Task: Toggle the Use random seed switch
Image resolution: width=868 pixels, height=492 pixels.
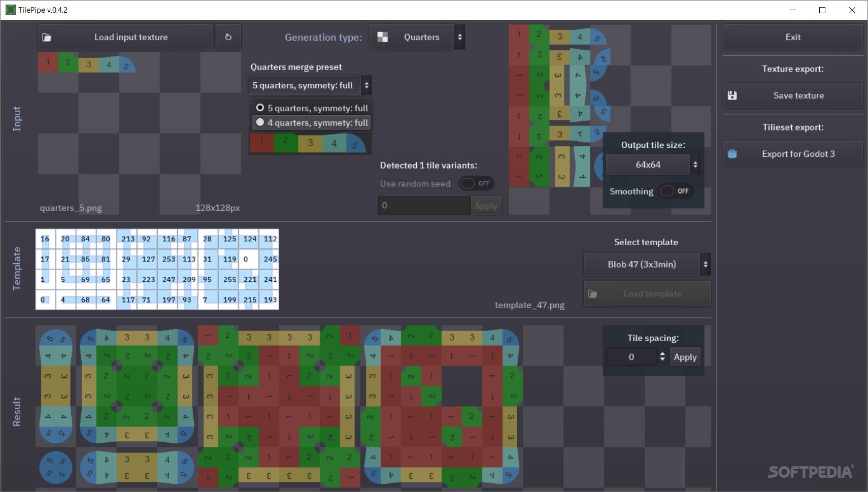Action: click(476, 183)
